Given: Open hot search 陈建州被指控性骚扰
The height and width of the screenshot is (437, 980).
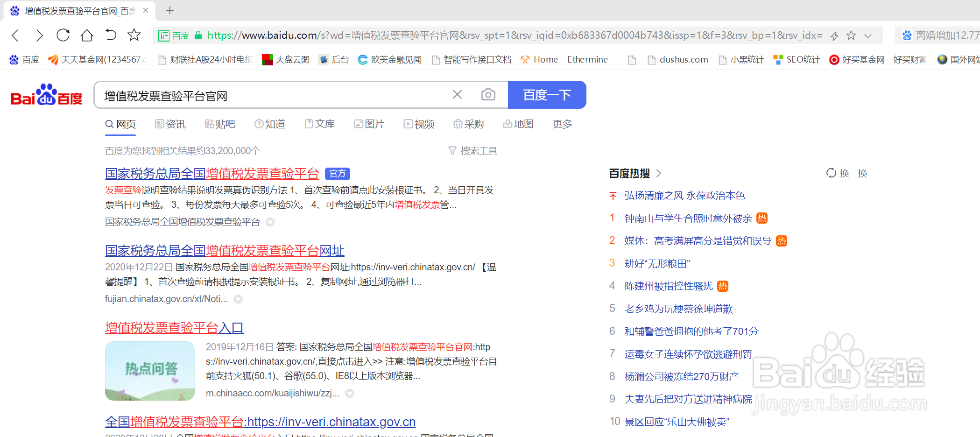Looking at the screenshot, I should 669,286.
